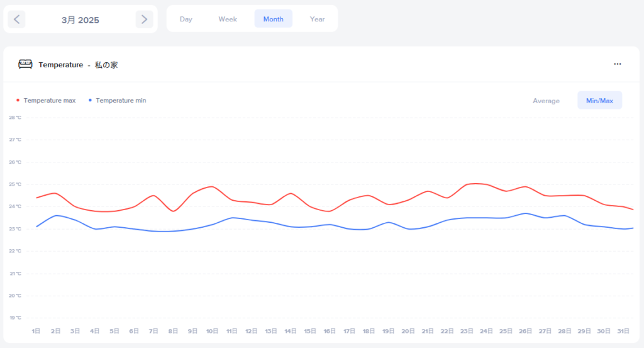
Task: Open the three-dot options menu
Action: click(x=618, y=64)
